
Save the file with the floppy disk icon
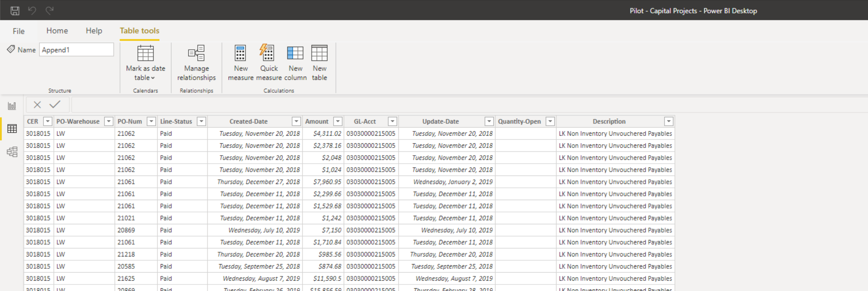point(15,11)
